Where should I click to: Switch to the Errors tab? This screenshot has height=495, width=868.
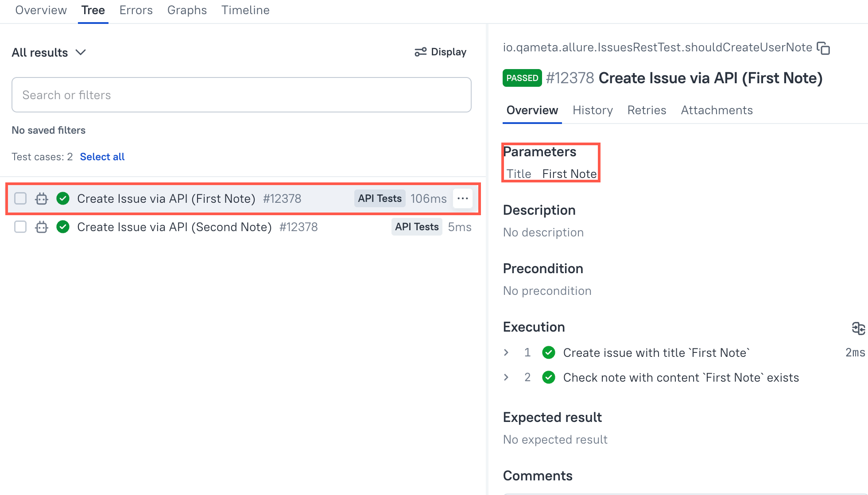point(136,10)
